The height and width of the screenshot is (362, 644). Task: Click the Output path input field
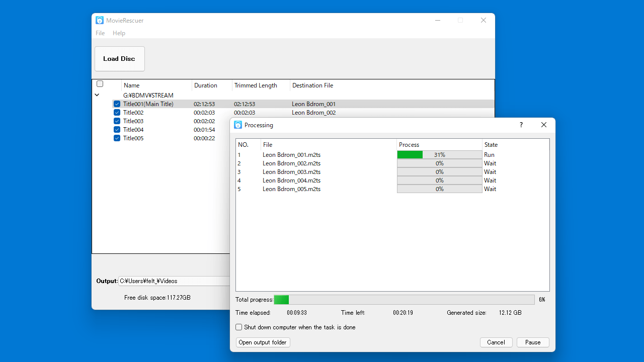coord(174,281)
